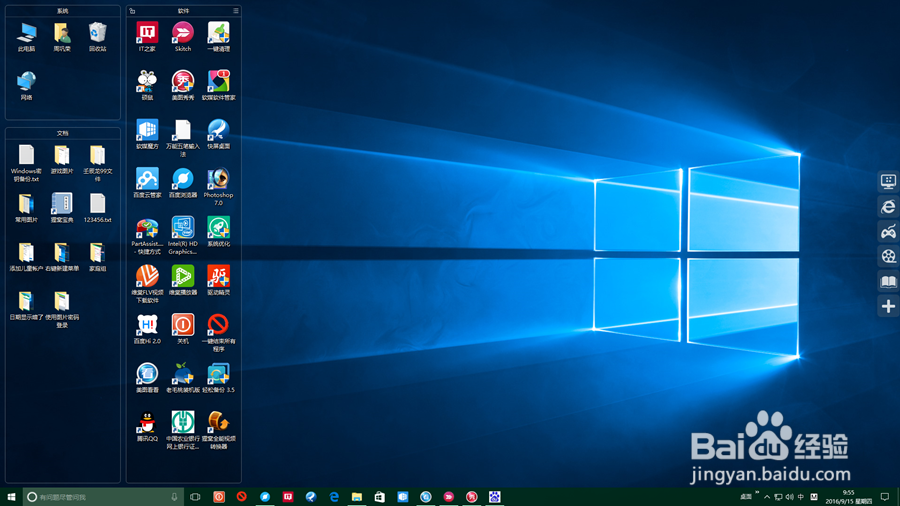The image size is (900, 506).
Task: Click the 文档 fence title bar
Action: pos(63,133)
